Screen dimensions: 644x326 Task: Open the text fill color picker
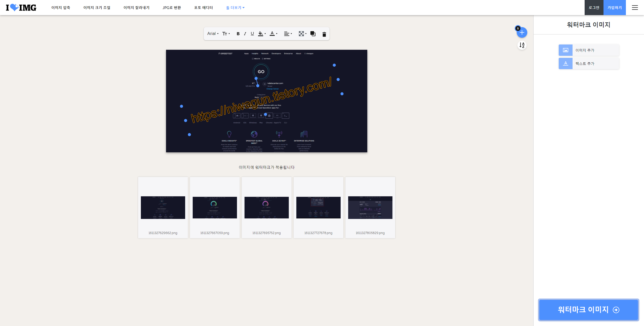coord(262,34)
